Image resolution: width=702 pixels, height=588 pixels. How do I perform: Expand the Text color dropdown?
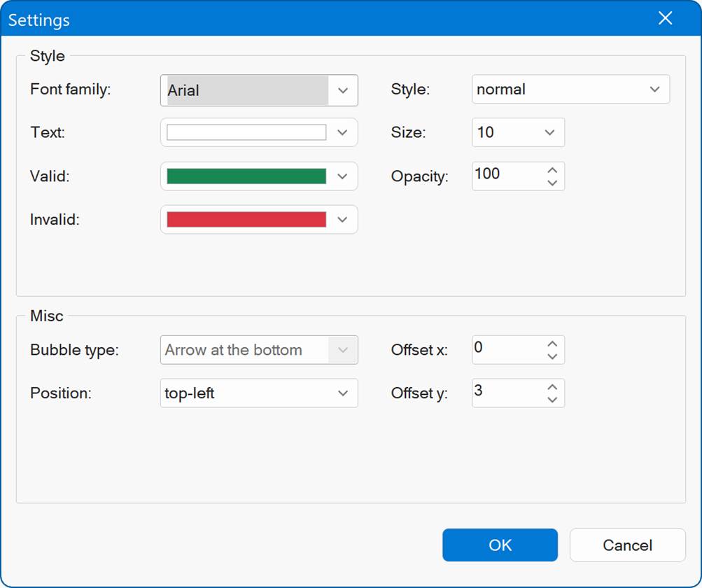coord(342,132)
